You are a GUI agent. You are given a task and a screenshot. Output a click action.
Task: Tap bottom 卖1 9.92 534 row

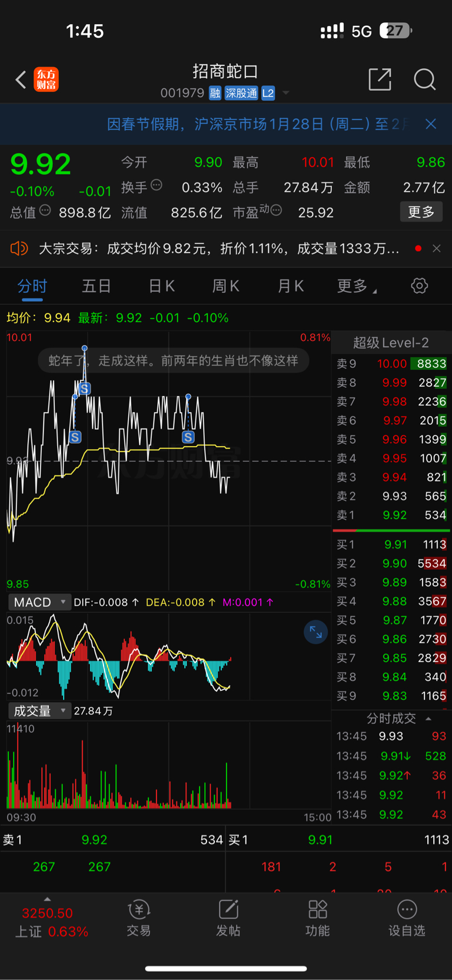112,840
